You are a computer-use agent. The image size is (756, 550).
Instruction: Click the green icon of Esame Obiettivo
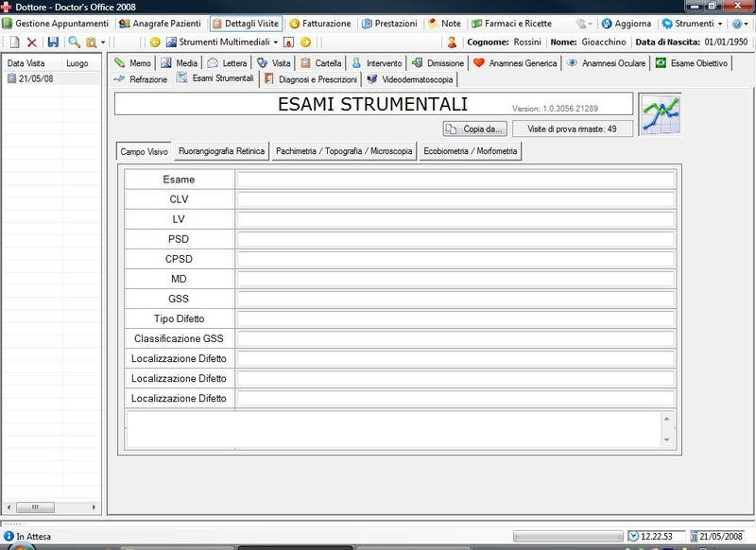pos(661,62)
